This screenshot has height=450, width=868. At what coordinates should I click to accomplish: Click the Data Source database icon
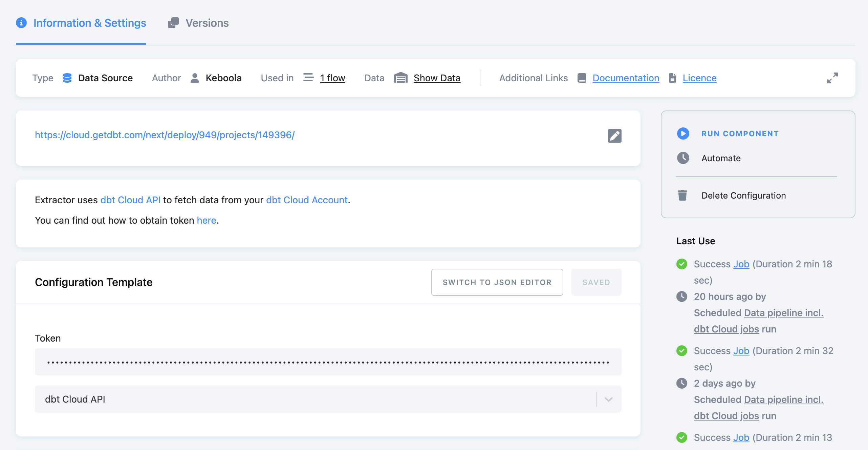coord(67,78)
